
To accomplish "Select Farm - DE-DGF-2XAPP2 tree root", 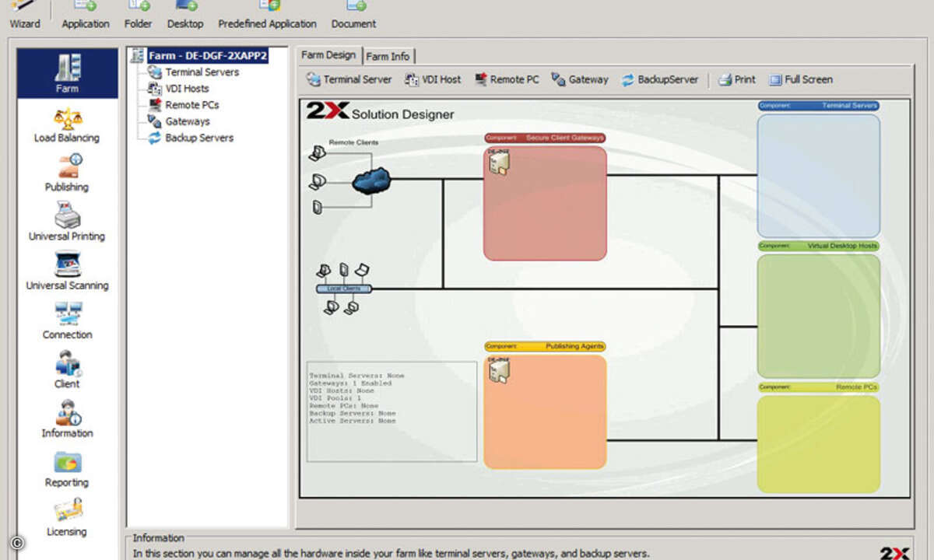I will 199,56.
